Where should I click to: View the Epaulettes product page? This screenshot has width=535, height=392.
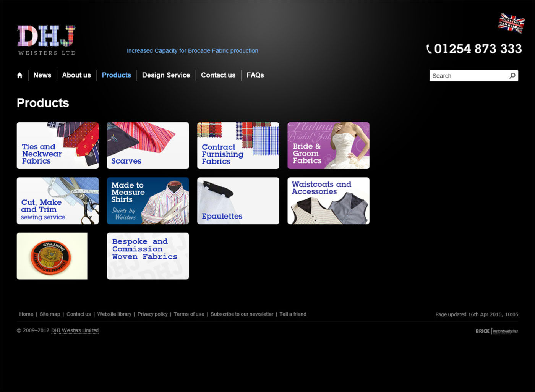pos(238,201)
